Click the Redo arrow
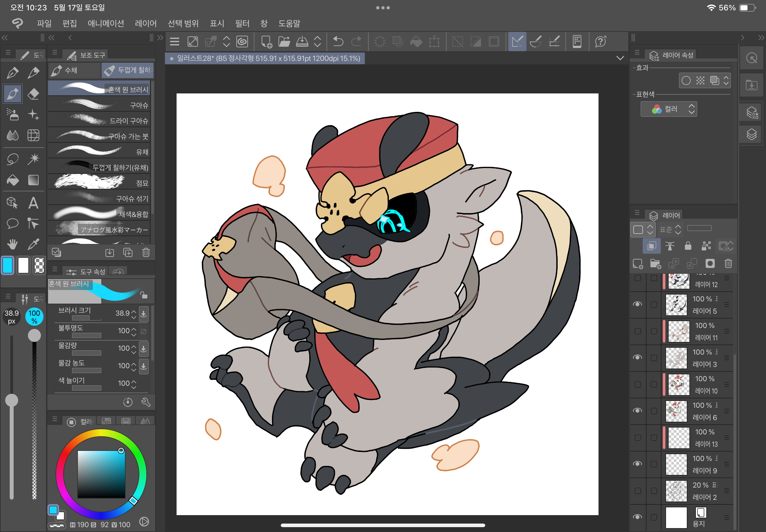This screenshot has height=532, width=766. coord(356,42)
